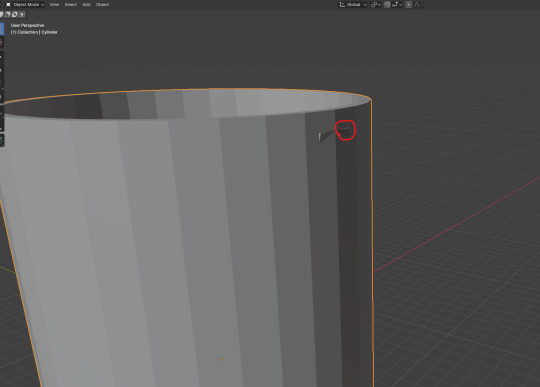The width and height of the screenshot is (540, 387).
Task: Select the green Add Cube tool
Action: point(2,140)
